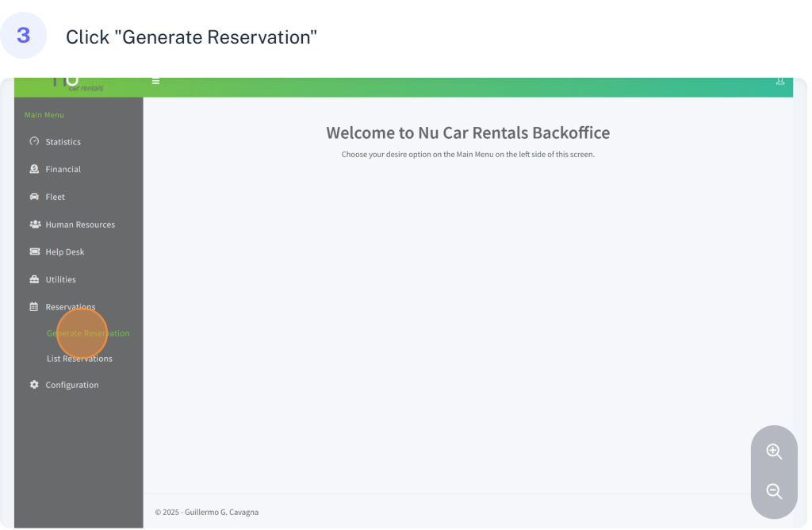Zoom in using the magnifier plus button
This screenshot has height=530, width=812.
coord(774,451)
